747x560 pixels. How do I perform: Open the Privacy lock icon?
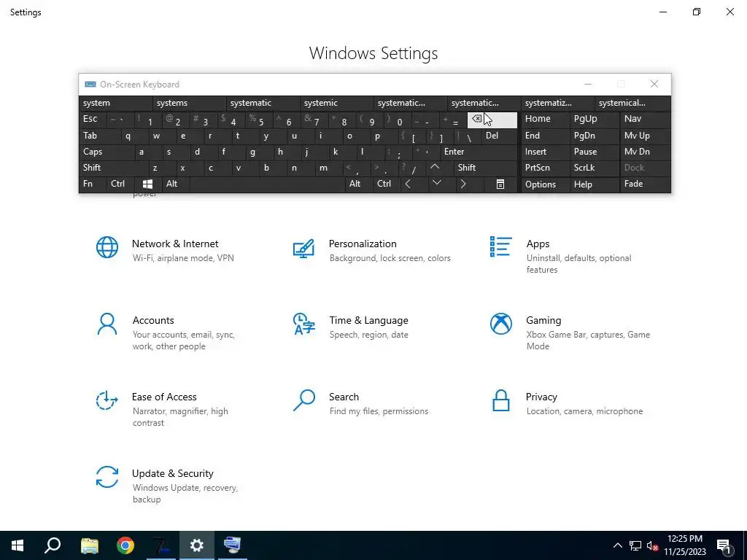tap(500, 400)
